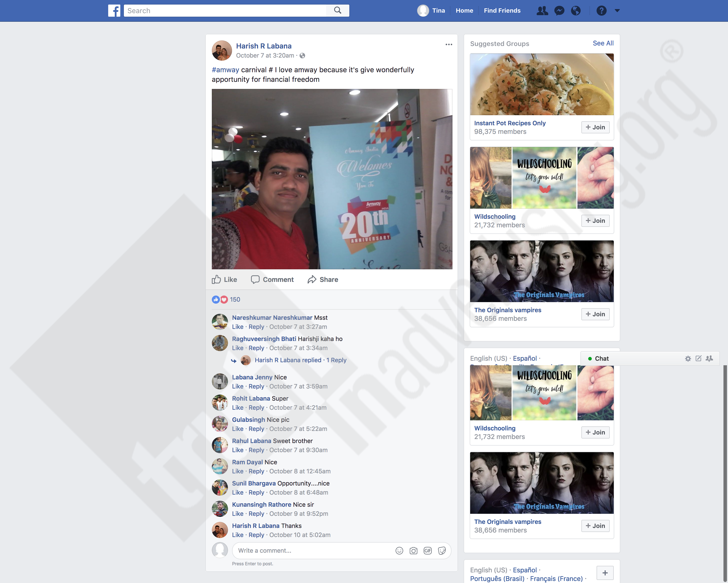Open Harish R Labana's profile picture on post

[221, 51]
